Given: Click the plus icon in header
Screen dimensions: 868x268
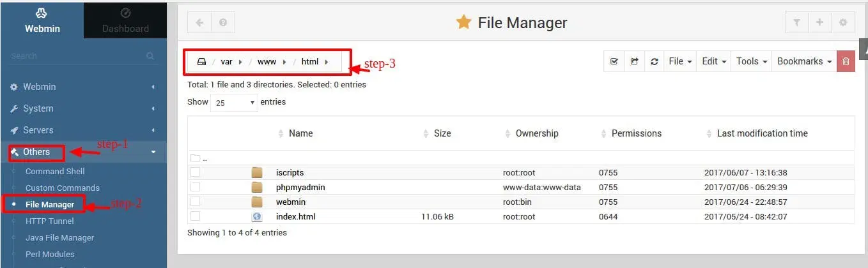Looking at the screenshot, I should click(x=819, y=22).
